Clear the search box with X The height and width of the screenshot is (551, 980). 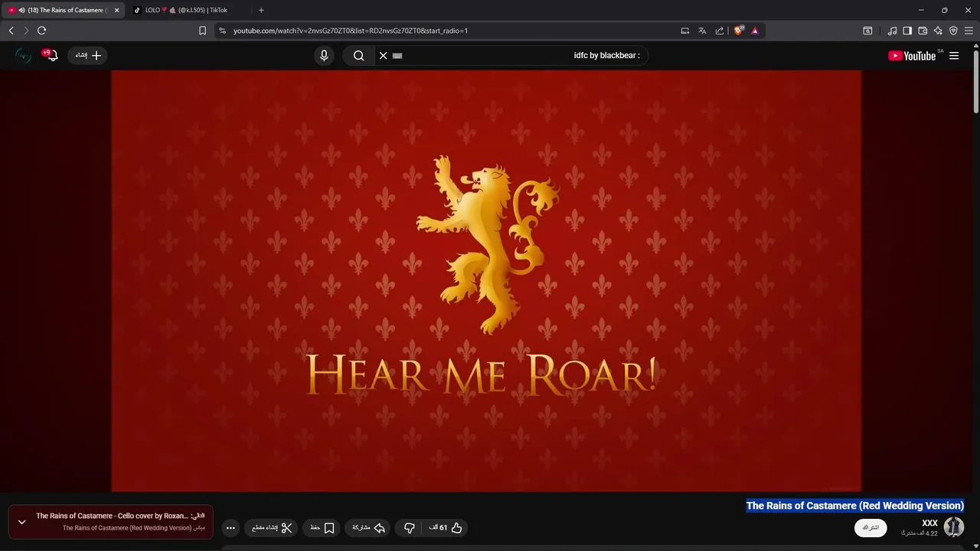384,55
